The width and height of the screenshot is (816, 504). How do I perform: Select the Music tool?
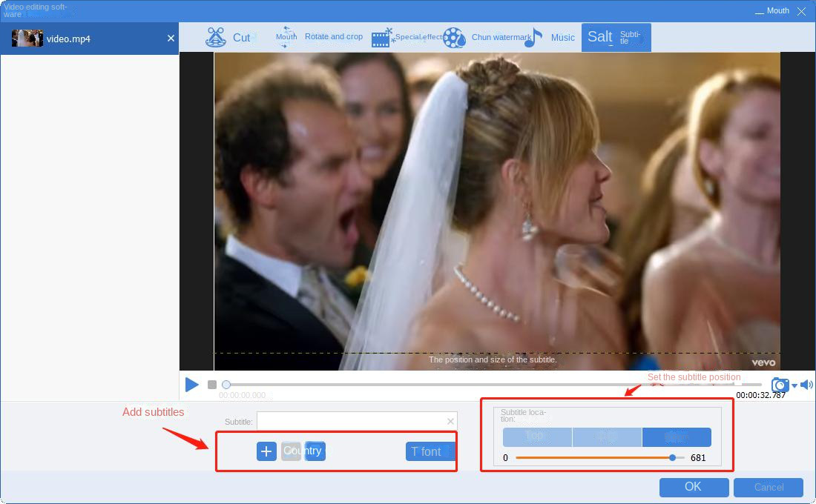(562, 37)
